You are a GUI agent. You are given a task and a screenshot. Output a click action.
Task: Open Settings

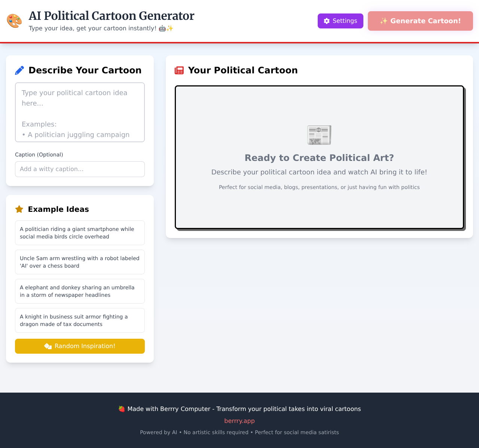[x=340, y=21]
